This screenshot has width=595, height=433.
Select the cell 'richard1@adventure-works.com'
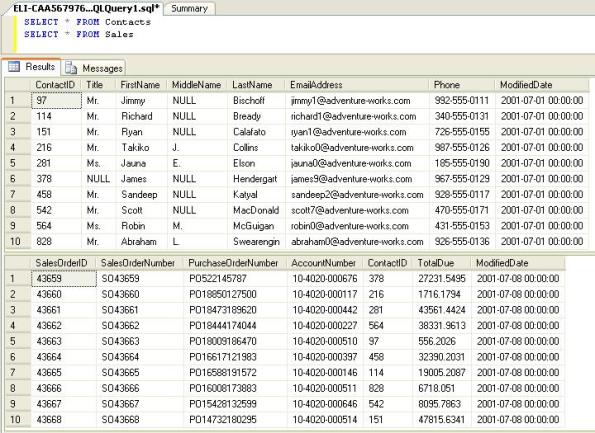[357, 116]
